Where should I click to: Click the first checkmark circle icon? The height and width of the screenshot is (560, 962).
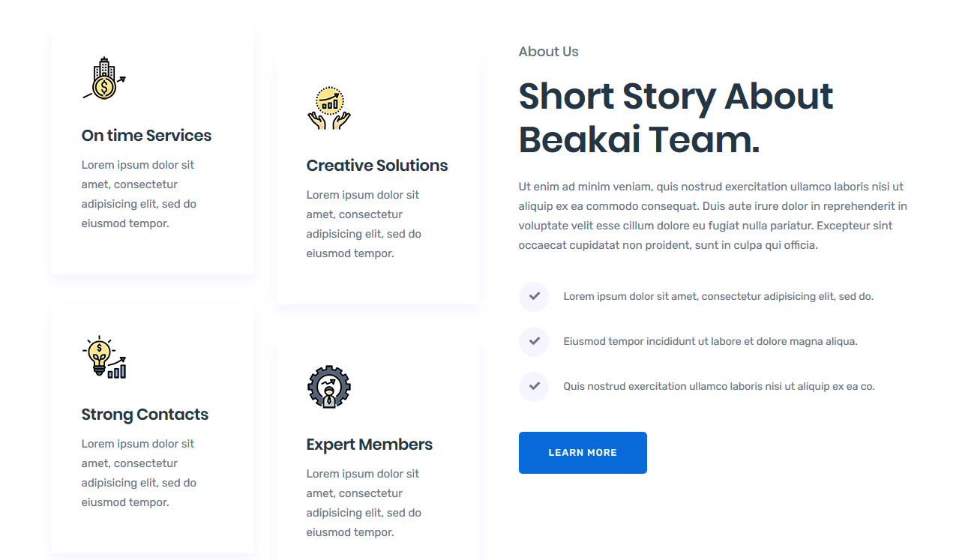point(534,297)
